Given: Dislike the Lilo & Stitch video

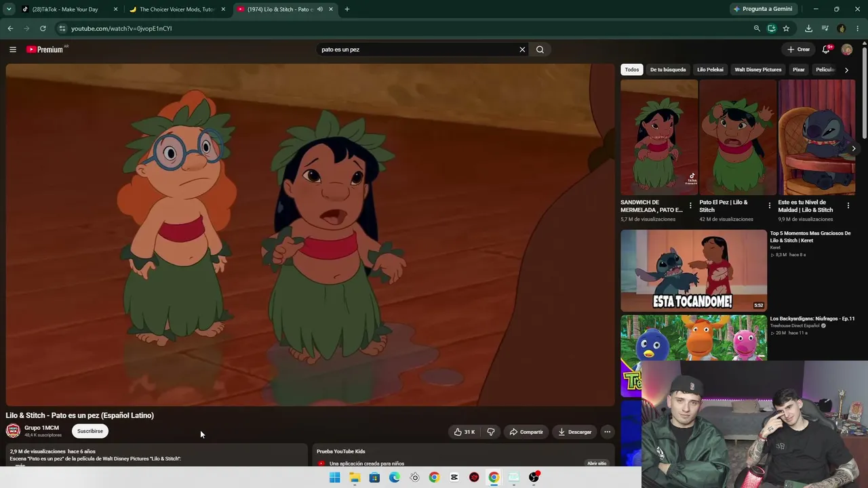Looking at the screenshot, I should coord(491,432).
